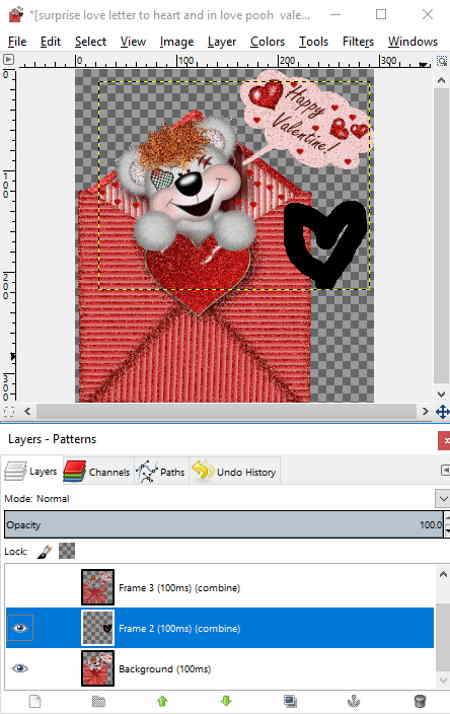Delete the layer with the trash icon
Viewport: 450px width, 714px height.
[420, 701]
